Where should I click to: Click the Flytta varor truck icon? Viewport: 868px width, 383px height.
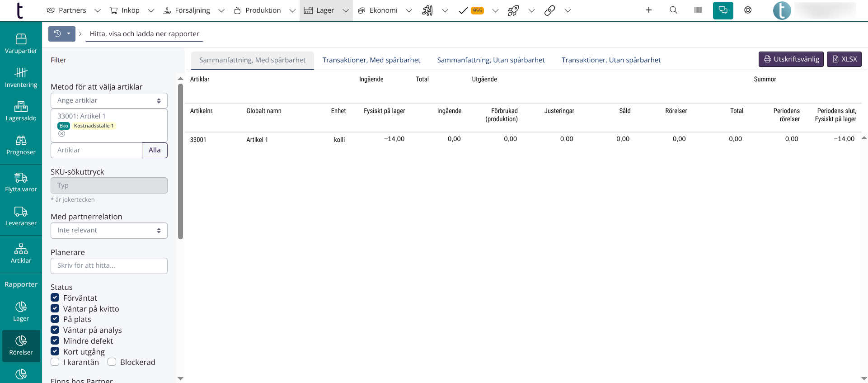[21, 178]
